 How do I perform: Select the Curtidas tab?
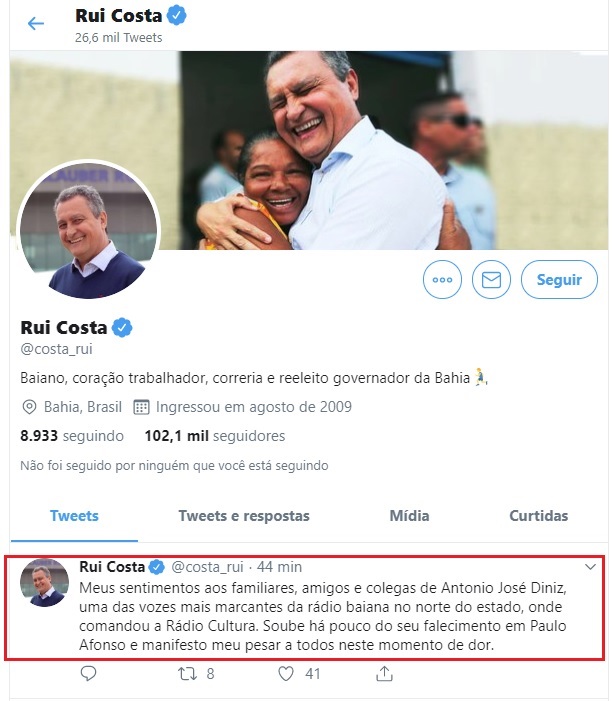point(539,516)
